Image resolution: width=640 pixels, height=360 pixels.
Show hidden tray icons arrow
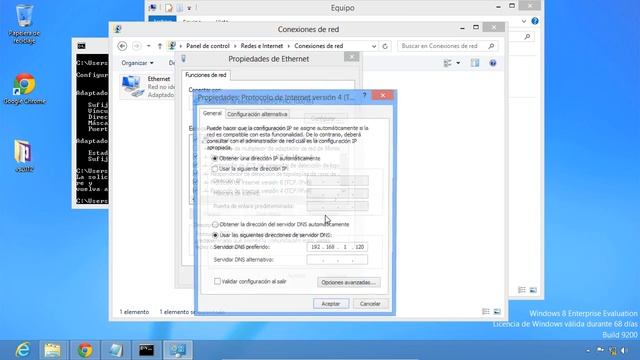pyautogui.click(x=588, y=350)
